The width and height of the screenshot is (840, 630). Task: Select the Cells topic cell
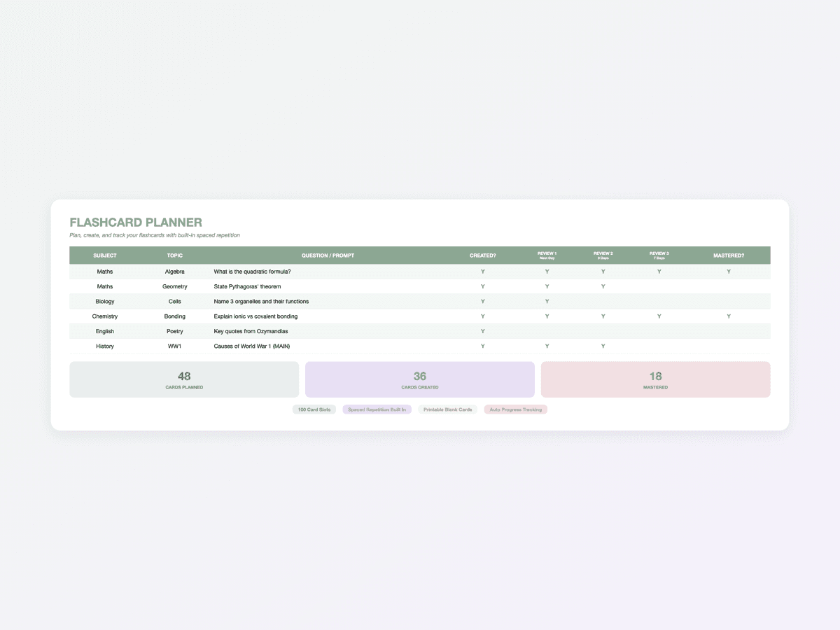click(175, 302)
